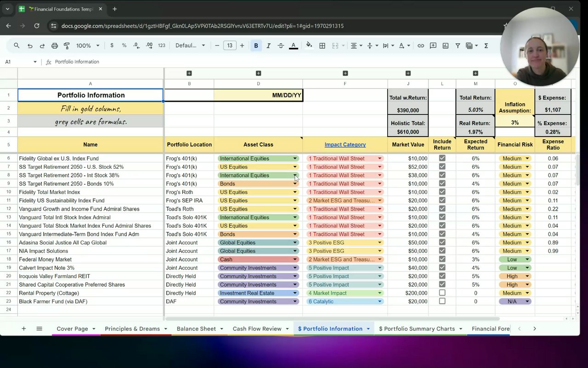
Task: Apply strikethrough formatting
Action: tap(281, 46)
